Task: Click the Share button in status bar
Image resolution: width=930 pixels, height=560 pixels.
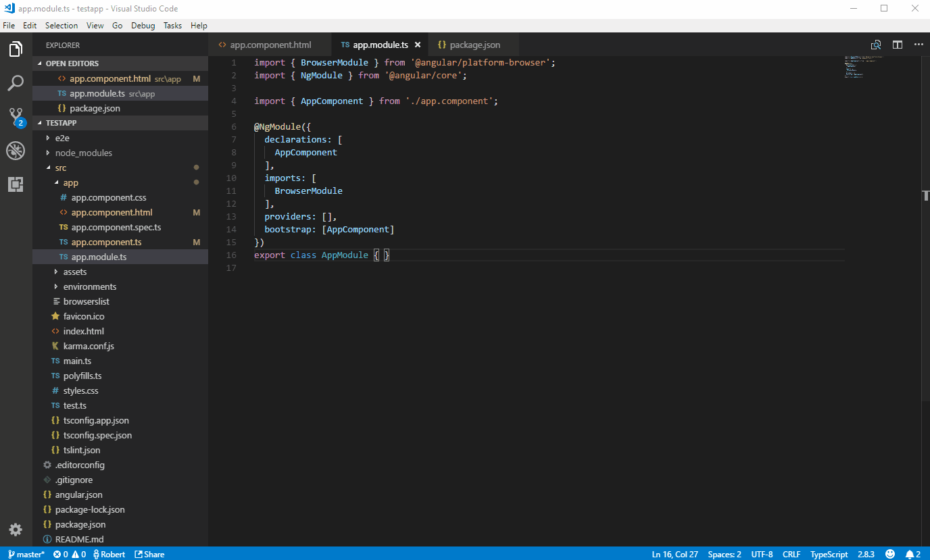Action: [x=149, y=554]
